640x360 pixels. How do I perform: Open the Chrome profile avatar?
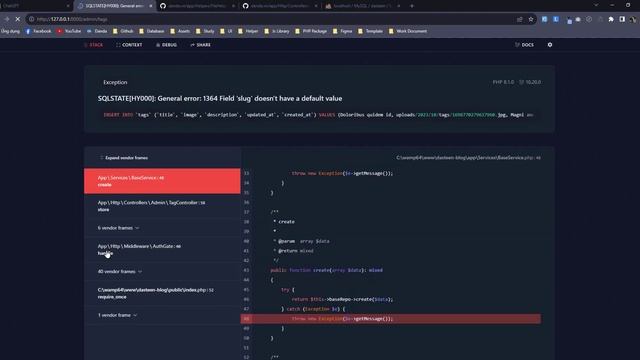point(633,19)
